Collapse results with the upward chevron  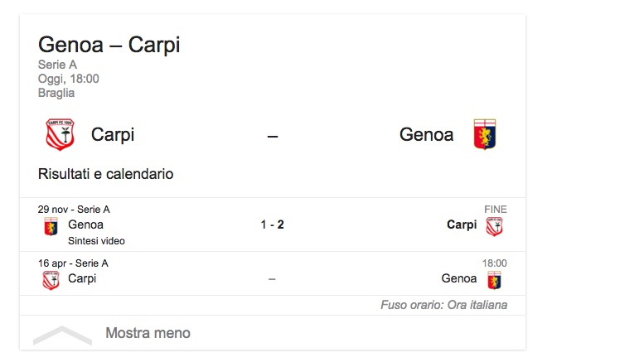pyautogui.click(x=62, y=334)
